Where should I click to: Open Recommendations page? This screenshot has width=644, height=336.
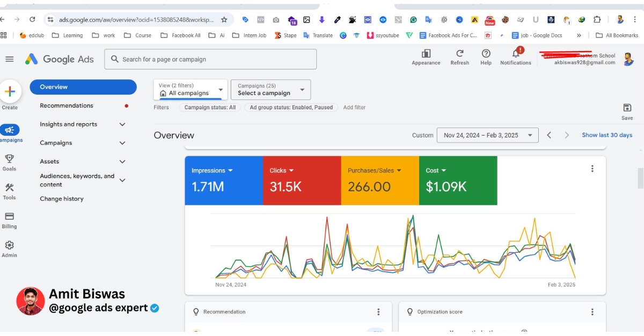tap(67, 106)
